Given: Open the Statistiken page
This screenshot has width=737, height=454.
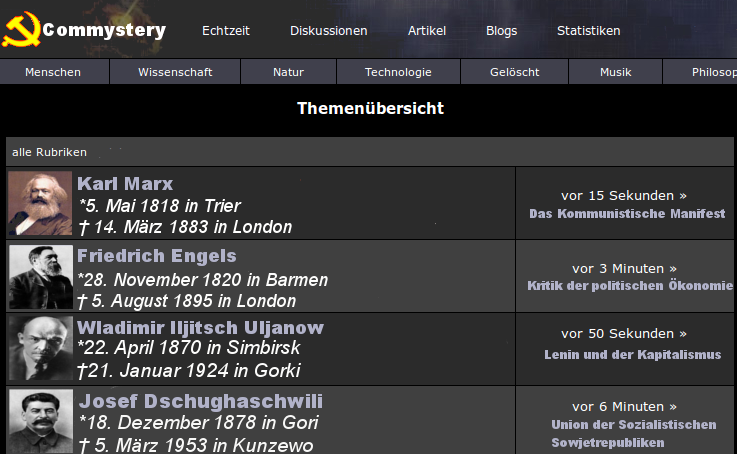Looking at the screenshot, I should click(588, 31).
